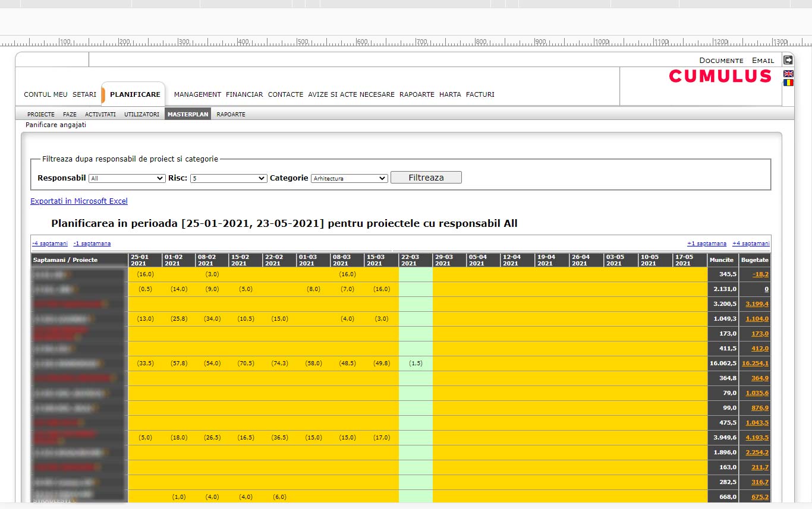Screen dimensions: 812x509
Task: Open the FACTURI menu
Action: (x=480, y=94)
